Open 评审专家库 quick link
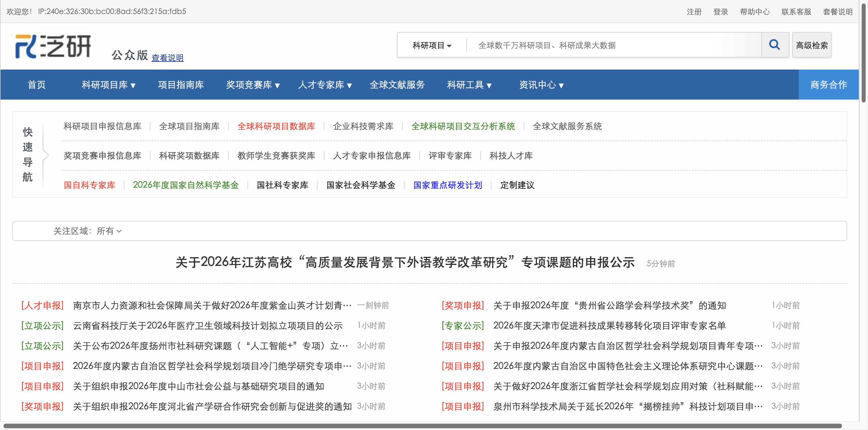The width and height of the screenshot is (868, 430). (450, 155)
